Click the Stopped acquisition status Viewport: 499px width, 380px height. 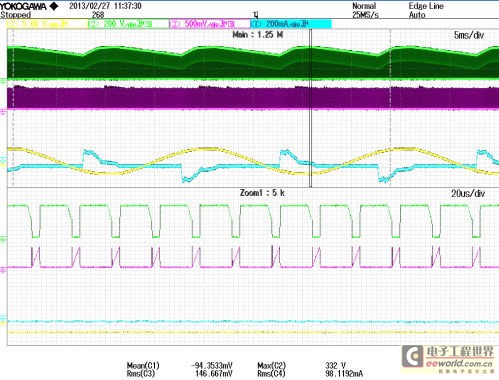tap(16, 15)
